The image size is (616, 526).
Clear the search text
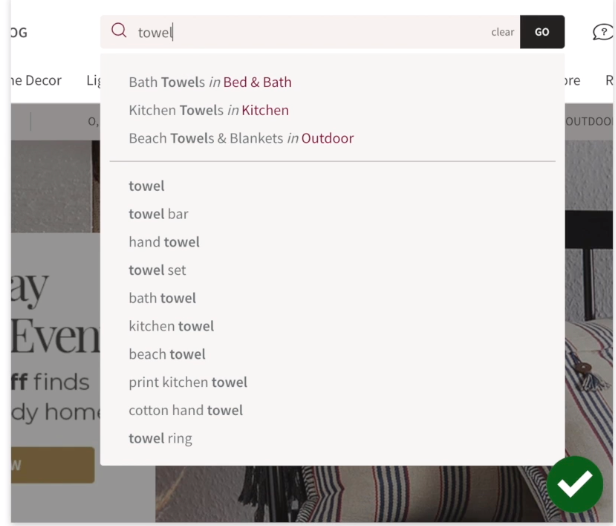[502, 32]
